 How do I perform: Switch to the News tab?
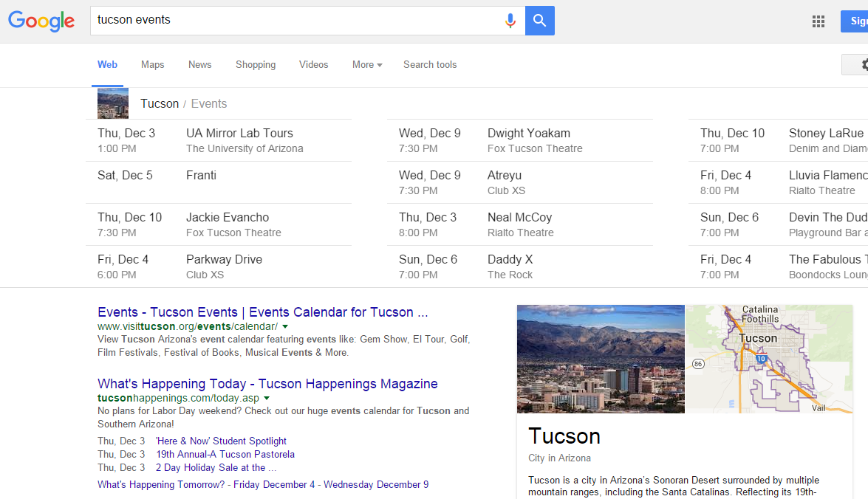(x=200, y=65)
